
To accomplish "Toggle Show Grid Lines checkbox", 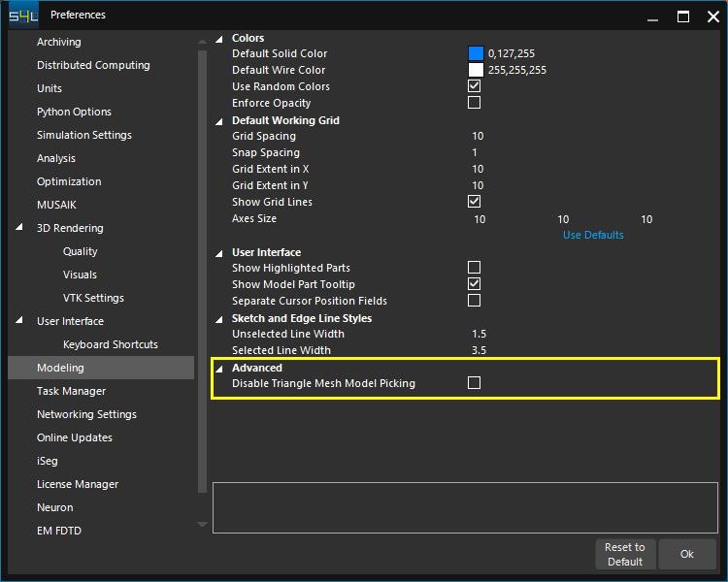I will 474,202.
